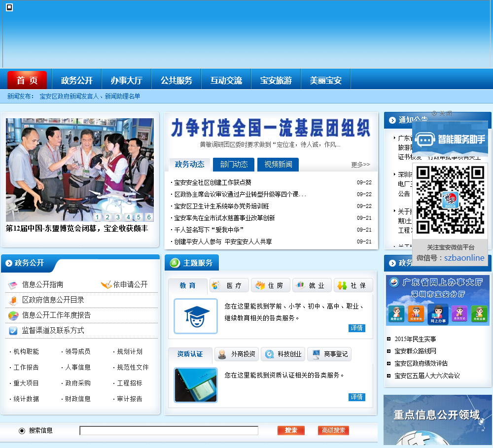Select the 社保 theme service tab
This screenshot has height=448, width=493.
click(x=353, y=285)
